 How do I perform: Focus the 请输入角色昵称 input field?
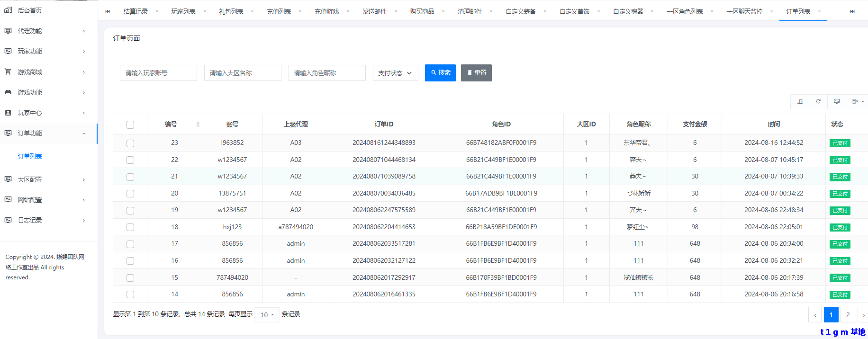[x=327, y=73]
